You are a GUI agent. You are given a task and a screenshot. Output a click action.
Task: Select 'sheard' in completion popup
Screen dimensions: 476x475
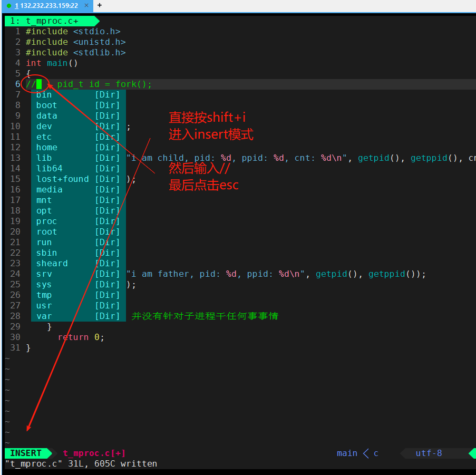79,264
